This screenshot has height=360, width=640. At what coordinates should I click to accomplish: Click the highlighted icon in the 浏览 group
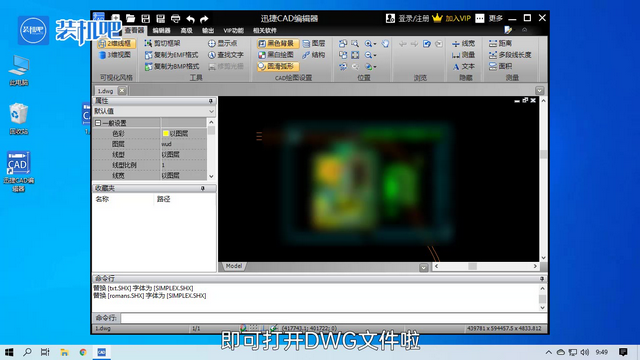click(427, 44)
